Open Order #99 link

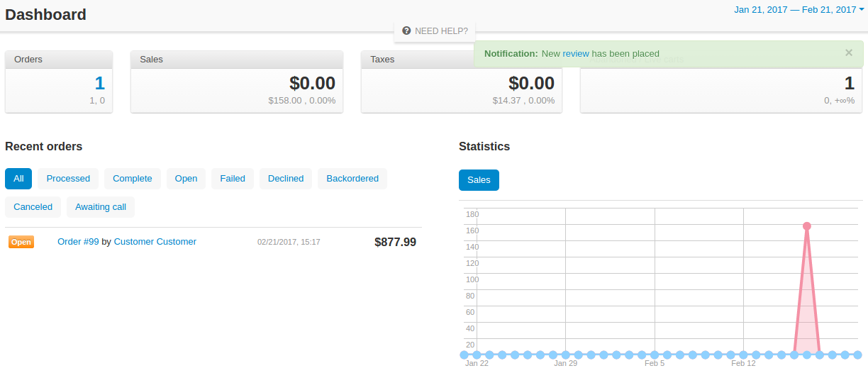[78, 242]
